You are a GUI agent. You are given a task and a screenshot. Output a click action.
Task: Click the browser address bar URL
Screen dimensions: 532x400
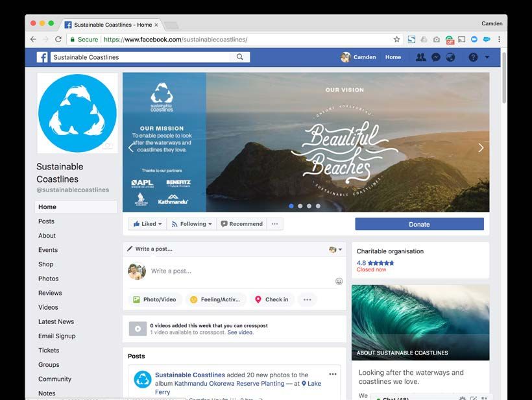point(175,40)
